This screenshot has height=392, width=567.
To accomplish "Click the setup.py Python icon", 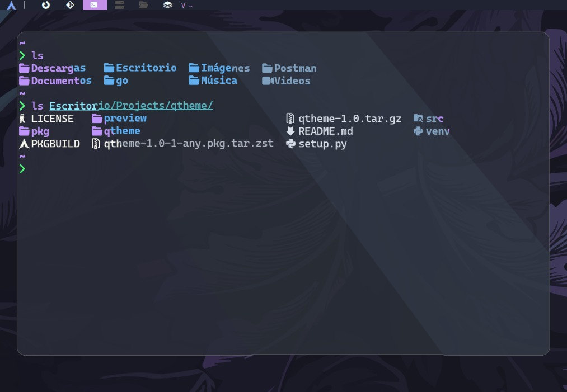I will pyautogui.click(x=290, y=144).
